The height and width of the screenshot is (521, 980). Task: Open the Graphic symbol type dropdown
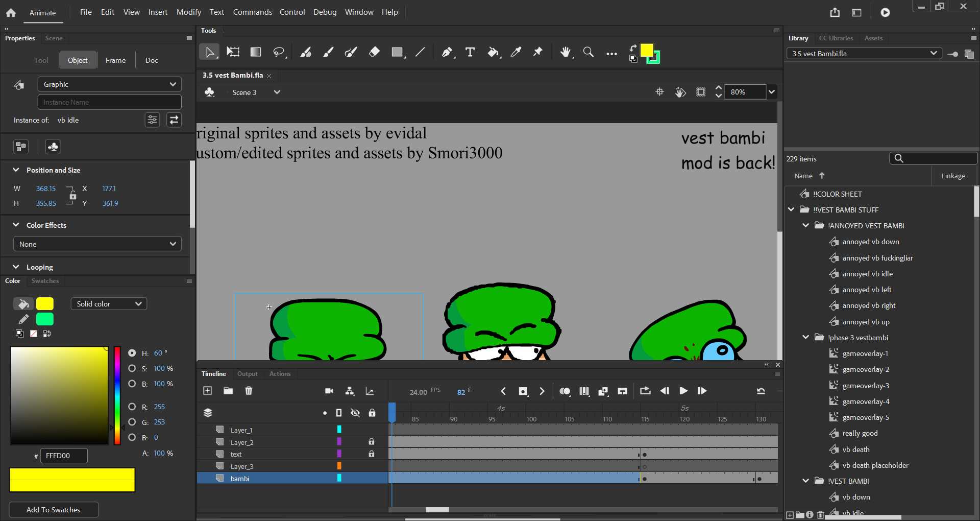point(109,84)
